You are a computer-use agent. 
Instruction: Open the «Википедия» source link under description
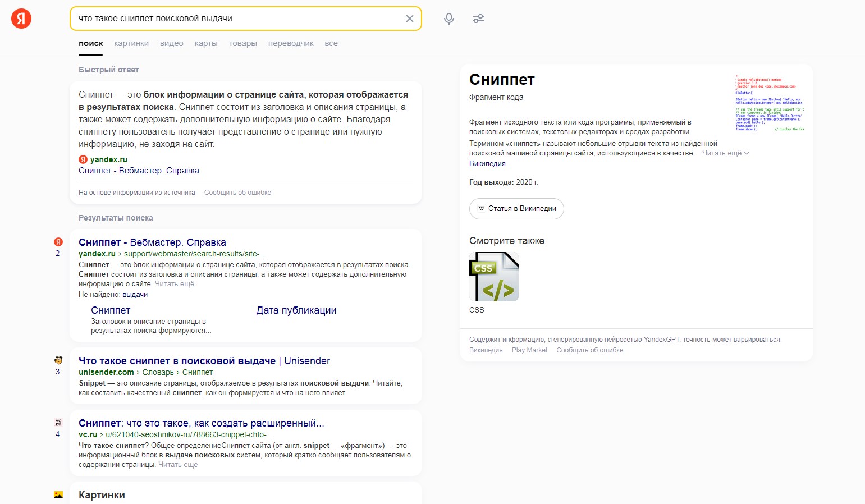click(x=487, y=164)
